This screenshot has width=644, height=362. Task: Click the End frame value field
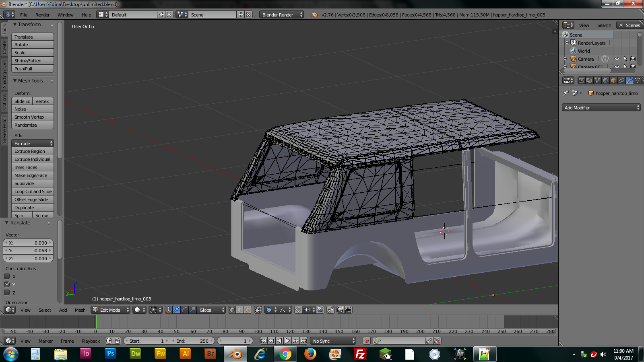click(x=192, y=341)
